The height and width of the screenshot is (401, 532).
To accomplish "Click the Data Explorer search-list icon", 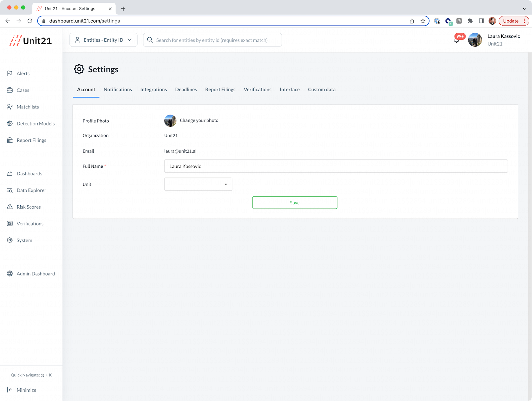I will point(10,190).
